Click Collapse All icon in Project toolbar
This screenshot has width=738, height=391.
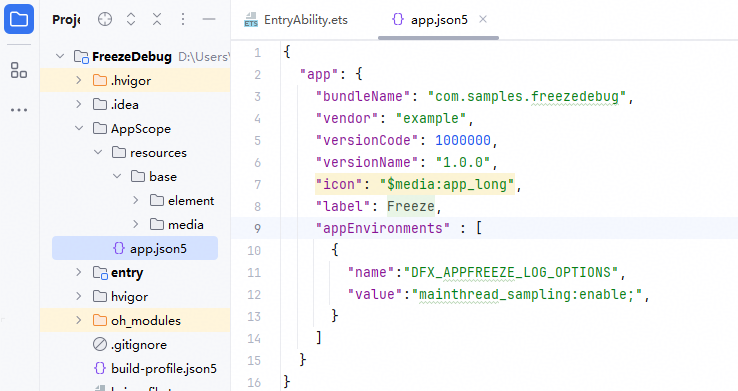coord(157,19)
